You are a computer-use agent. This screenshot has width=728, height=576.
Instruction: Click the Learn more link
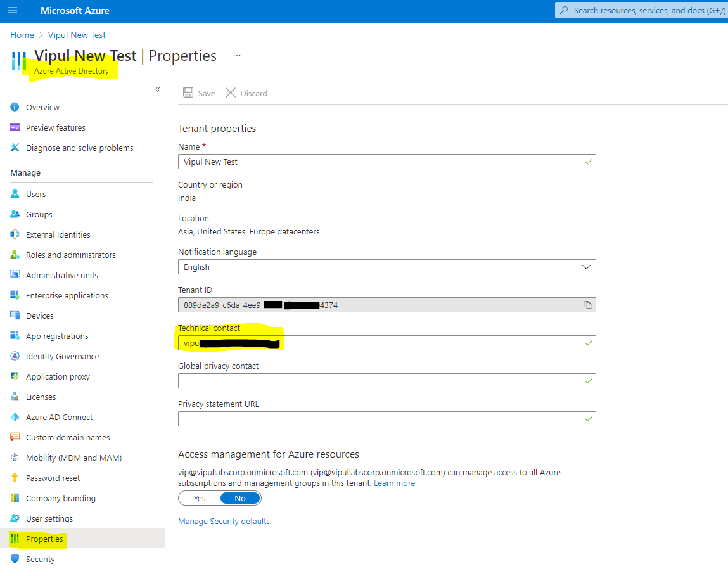tap(394, 483)
